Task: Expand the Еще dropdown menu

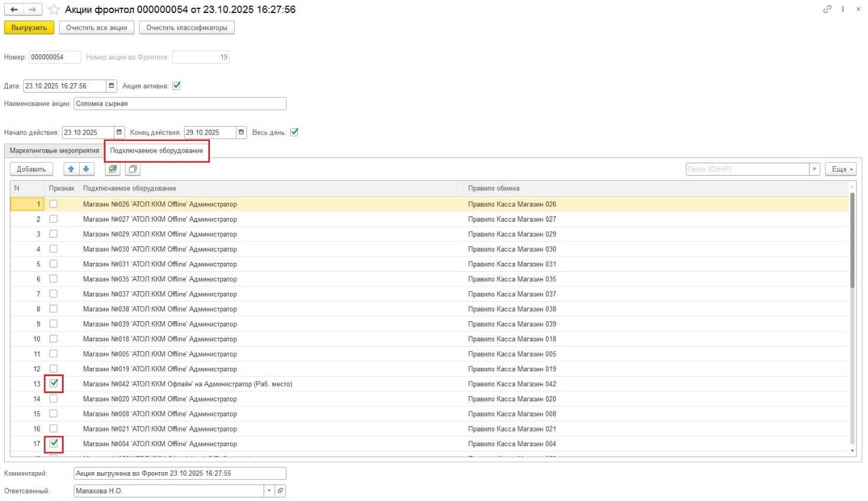Action: click(x=840, y=169)
